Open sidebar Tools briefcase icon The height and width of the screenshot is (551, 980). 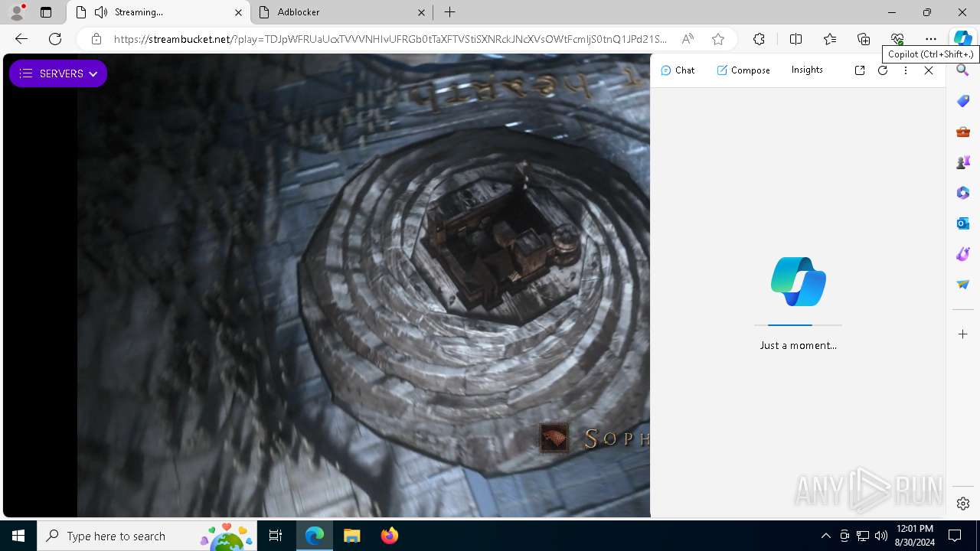click(x=963, y=132)
